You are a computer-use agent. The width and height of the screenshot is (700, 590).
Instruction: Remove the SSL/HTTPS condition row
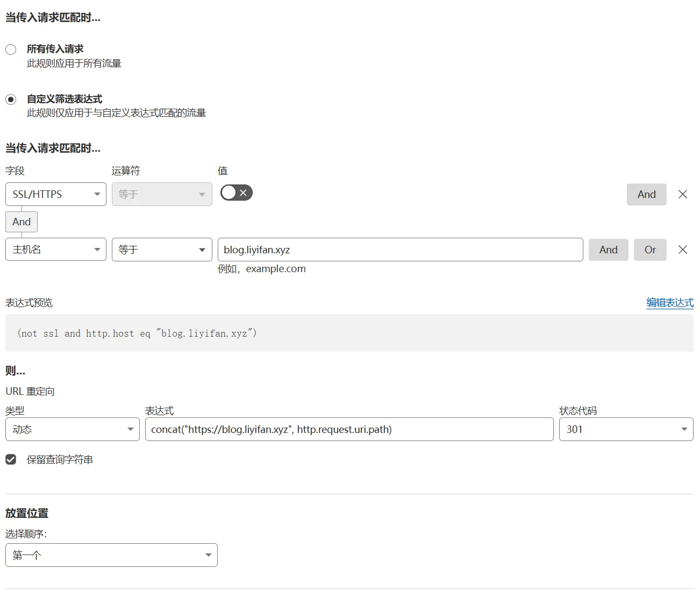tap(682, 194)
